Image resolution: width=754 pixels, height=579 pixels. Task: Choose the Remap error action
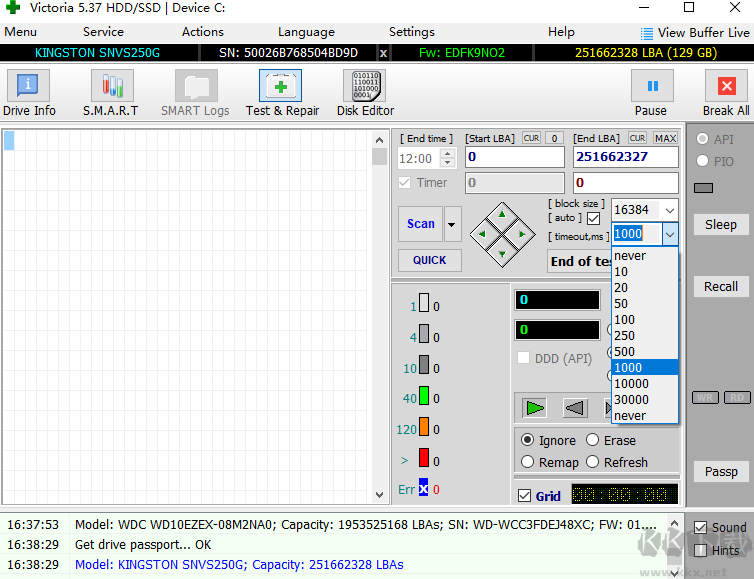tap(528, 462)
